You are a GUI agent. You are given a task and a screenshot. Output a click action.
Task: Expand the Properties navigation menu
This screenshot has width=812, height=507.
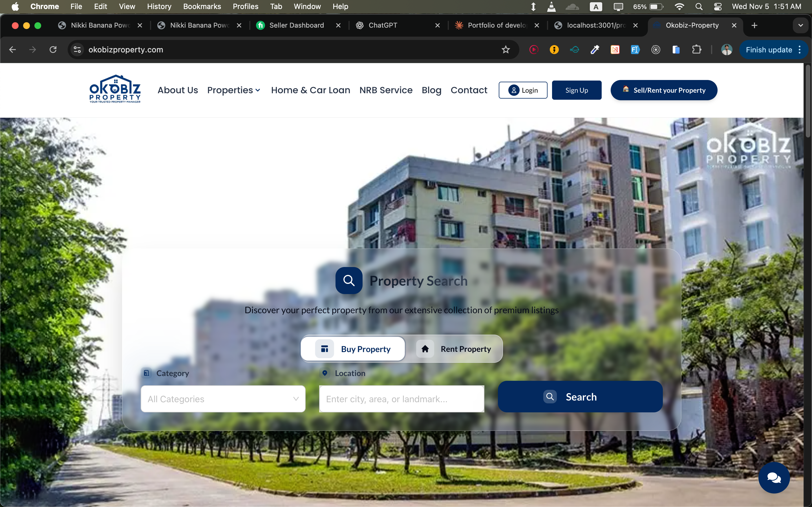234,90
